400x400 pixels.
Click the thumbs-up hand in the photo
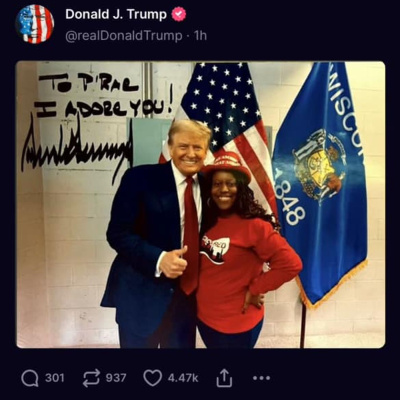pyautogui.click(x=172, y=262)
